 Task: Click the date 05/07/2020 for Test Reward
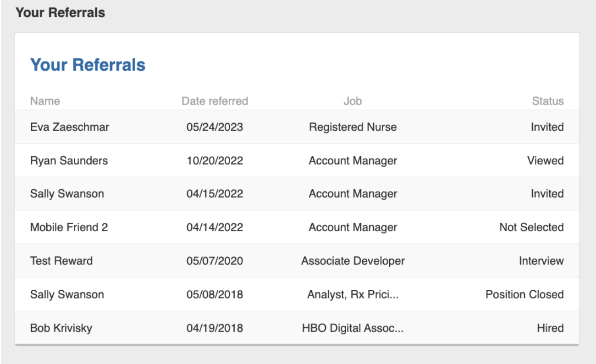pyautogui.click(x=215, y=260)
